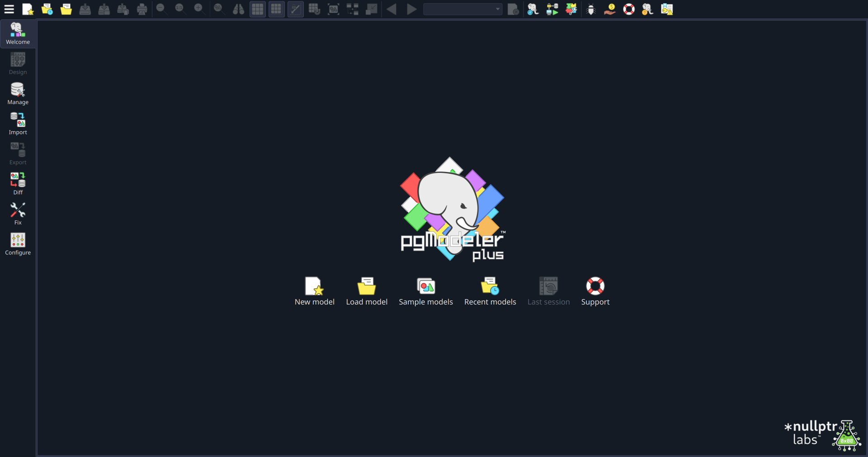The width and height of the screenshot is (868, 457).
Task: Open the donation option with coin-hand icon
Action: (609, 9)
